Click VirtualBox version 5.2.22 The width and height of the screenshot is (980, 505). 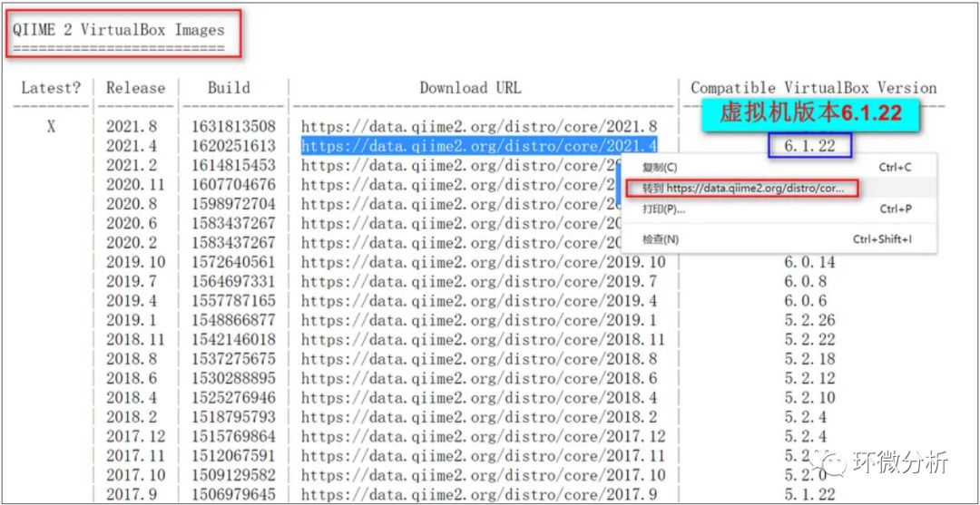810,340
